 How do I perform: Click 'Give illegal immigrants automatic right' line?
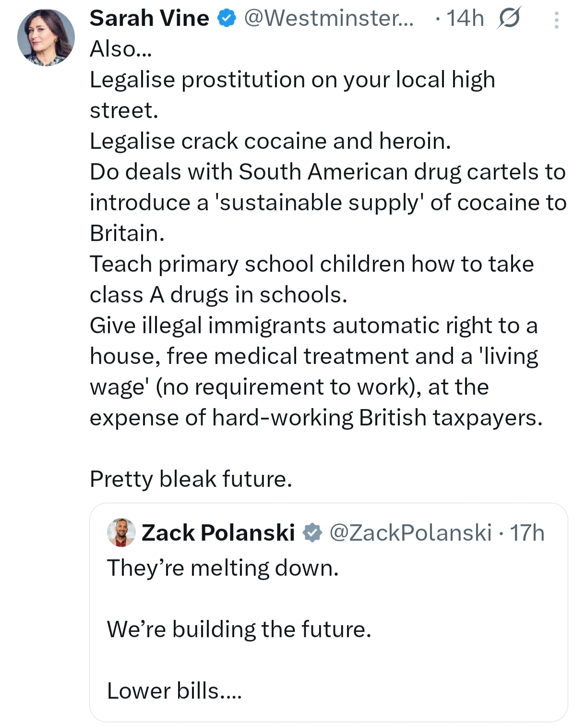pyautogui.click(x=313, y=325)
